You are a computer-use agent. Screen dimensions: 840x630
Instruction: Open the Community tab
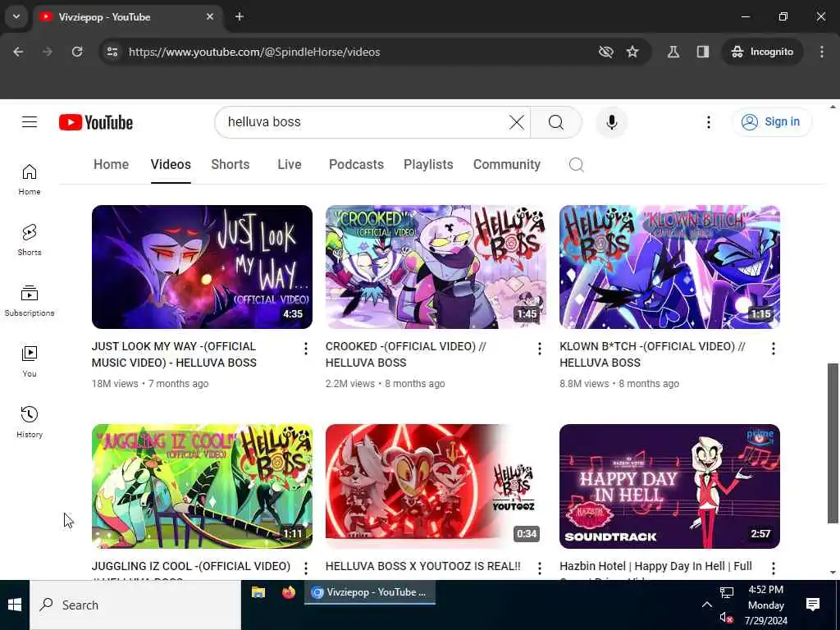(507, 164)
